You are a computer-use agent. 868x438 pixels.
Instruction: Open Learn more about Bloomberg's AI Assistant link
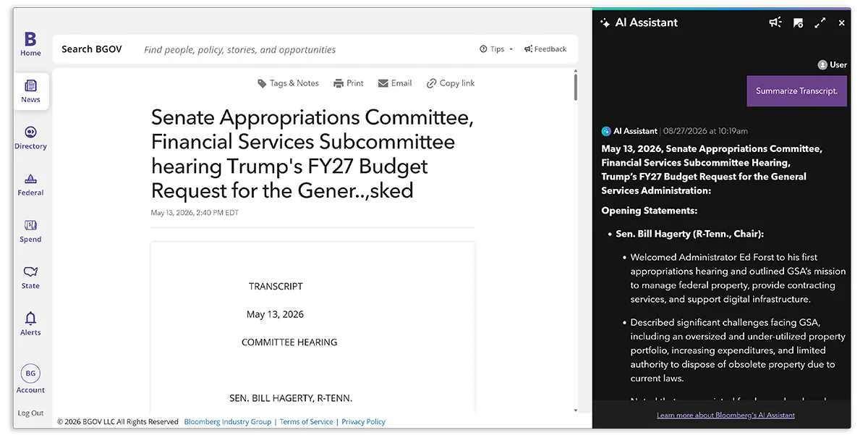pyautogui.click(x=726, y=415)
